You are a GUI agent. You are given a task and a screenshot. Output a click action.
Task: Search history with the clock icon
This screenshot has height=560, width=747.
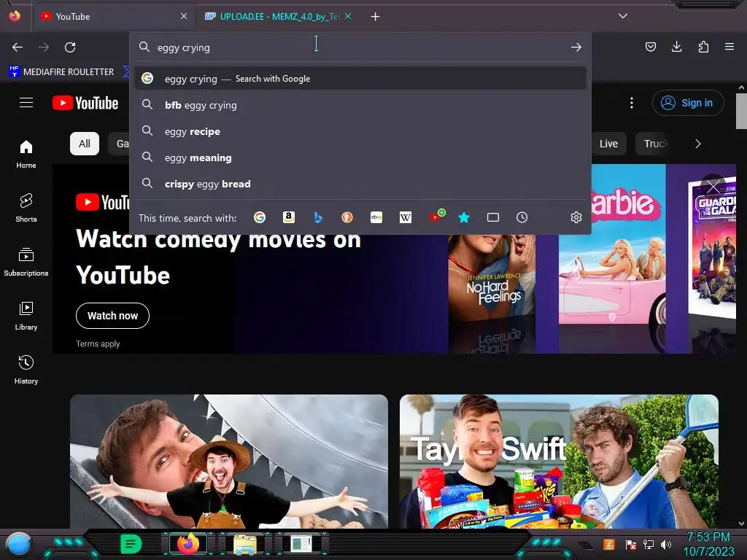522,217
